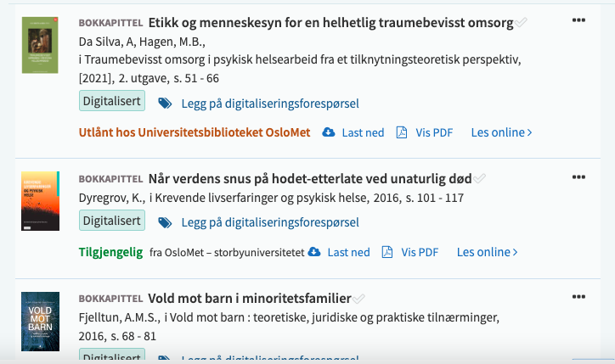Image resolution: width=615 pixels, height=364 pixels.
Task: Click checkmark icon after Vold mot barn title
Action: (x=359, y=299)
